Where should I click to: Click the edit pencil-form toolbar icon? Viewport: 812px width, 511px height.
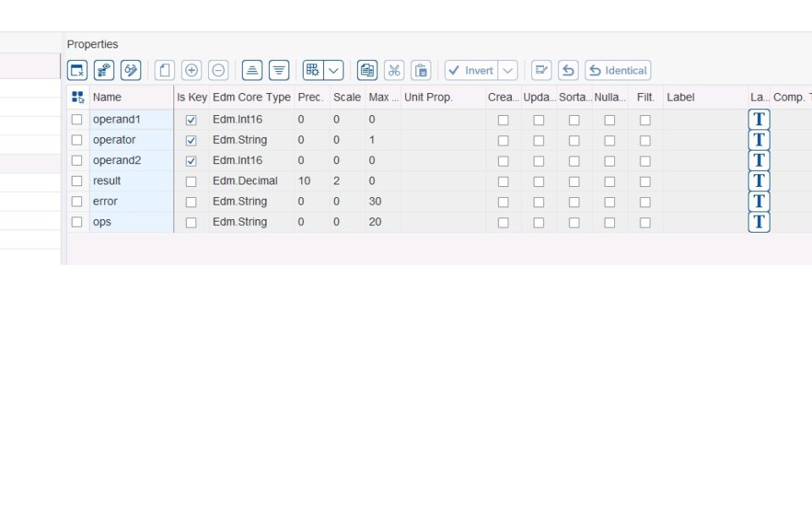point(541,70)
